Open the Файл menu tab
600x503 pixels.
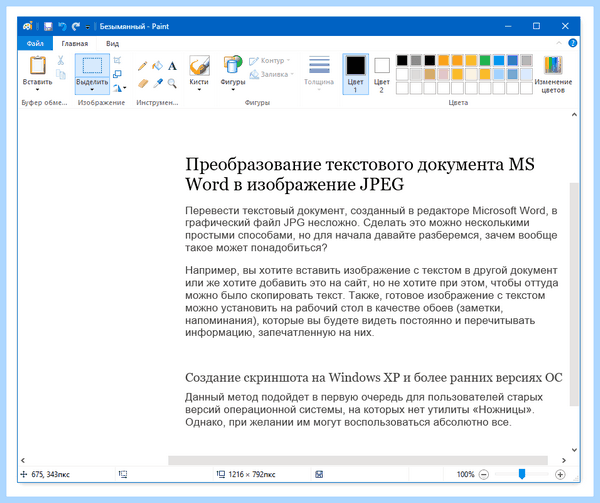[x=35, y=43]
